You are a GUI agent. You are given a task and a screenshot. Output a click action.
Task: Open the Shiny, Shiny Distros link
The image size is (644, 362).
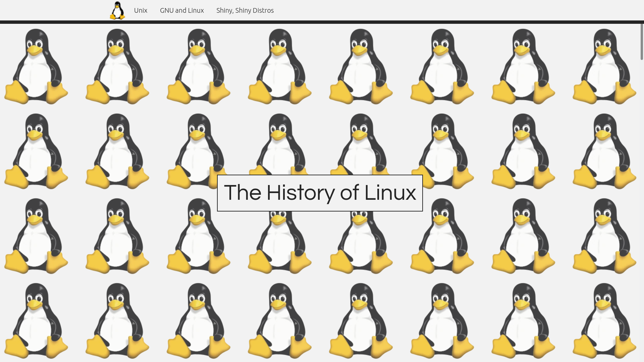click(245, 10)
